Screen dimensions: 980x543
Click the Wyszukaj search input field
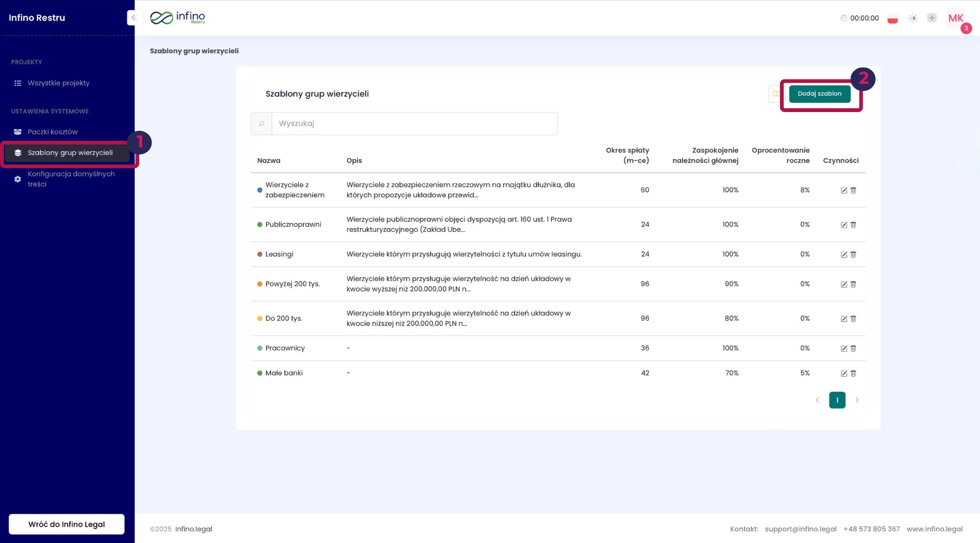(414, 124)
